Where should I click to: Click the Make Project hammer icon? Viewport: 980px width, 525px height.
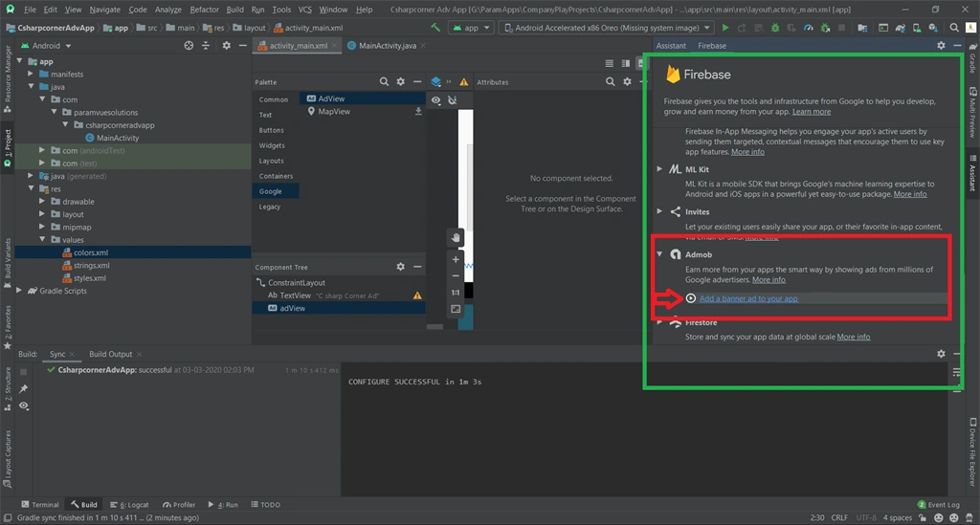[435, 28]
